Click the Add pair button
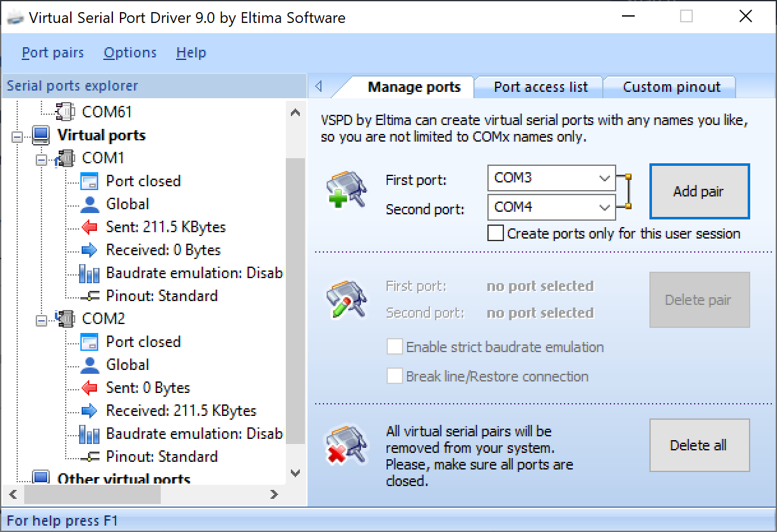Viewport: 777px width, 532px height. [x=699, y=191]
